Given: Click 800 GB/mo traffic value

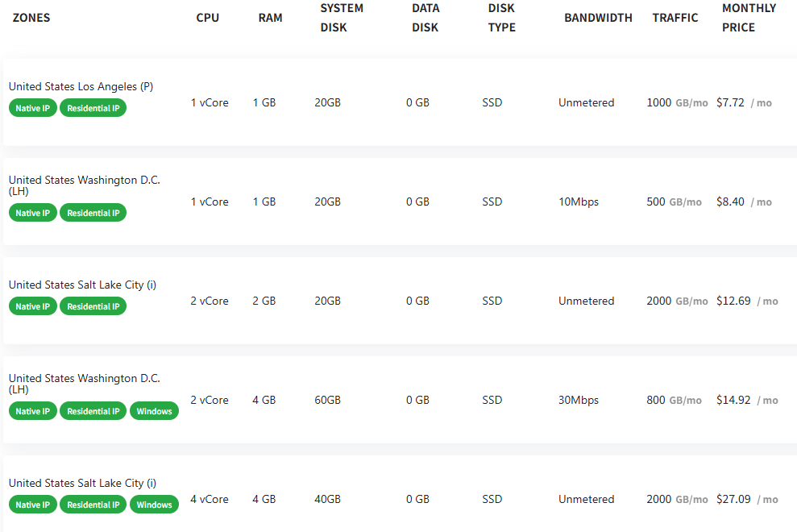Looking at the screenshot, I should pyautogui.click(x=674, y=401).
